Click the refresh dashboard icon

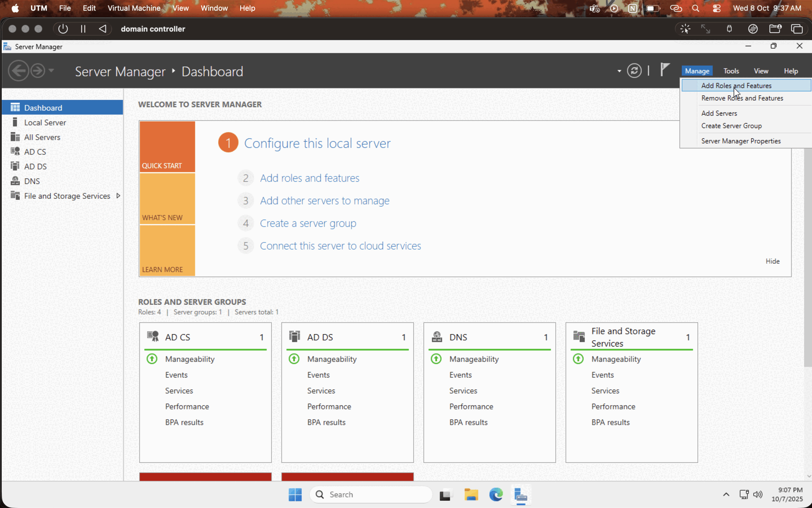click(x=634, y=71)
